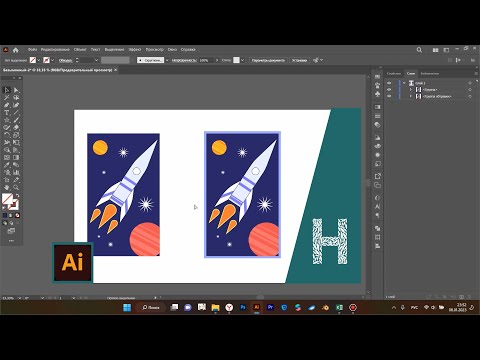
Task: Set paint mode to None in toolbox
Action: [17, 216]
